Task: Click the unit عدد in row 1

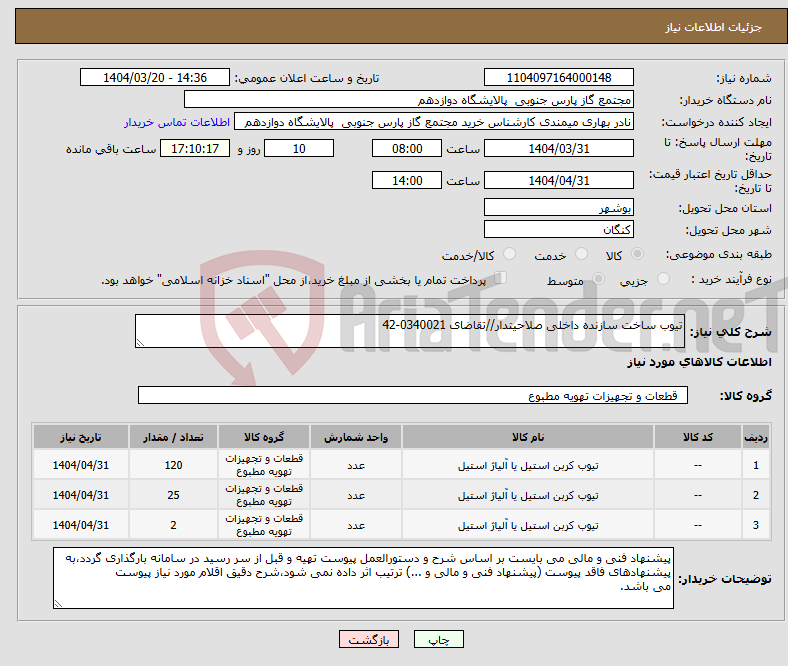Action: tap(356, 466)
